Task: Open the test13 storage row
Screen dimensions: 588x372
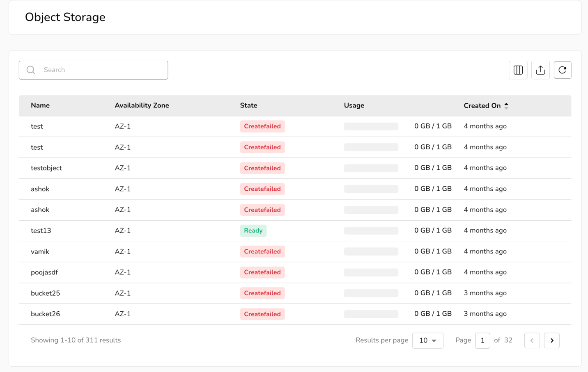Action: (41, 231)
